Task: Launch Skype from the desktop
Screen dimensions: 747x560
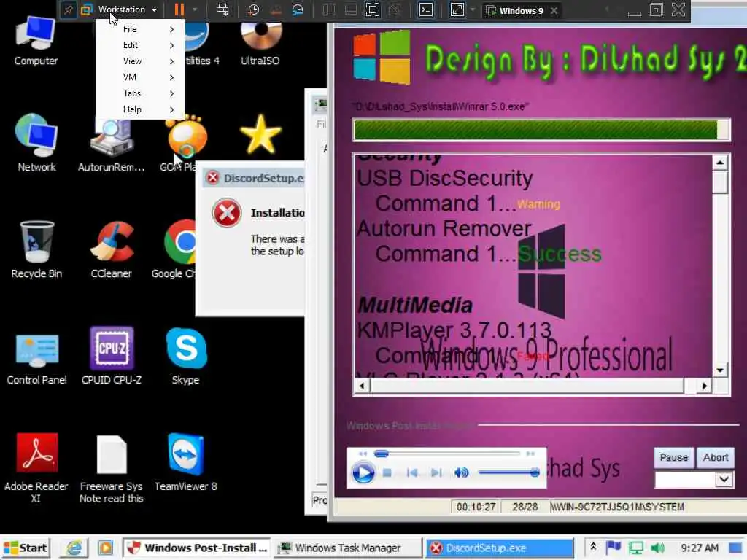Action: [186, 356]
